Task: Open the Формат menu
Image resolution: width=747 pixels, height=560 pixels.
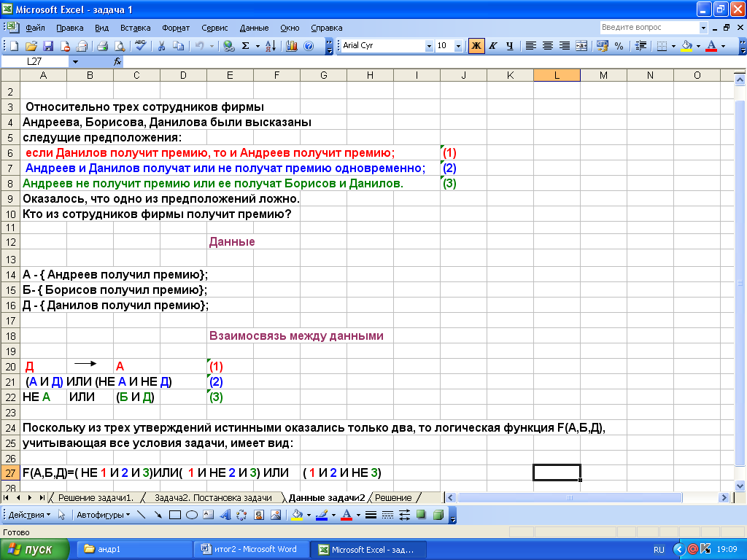Action: pyautogui.click(x=176, y=28)
